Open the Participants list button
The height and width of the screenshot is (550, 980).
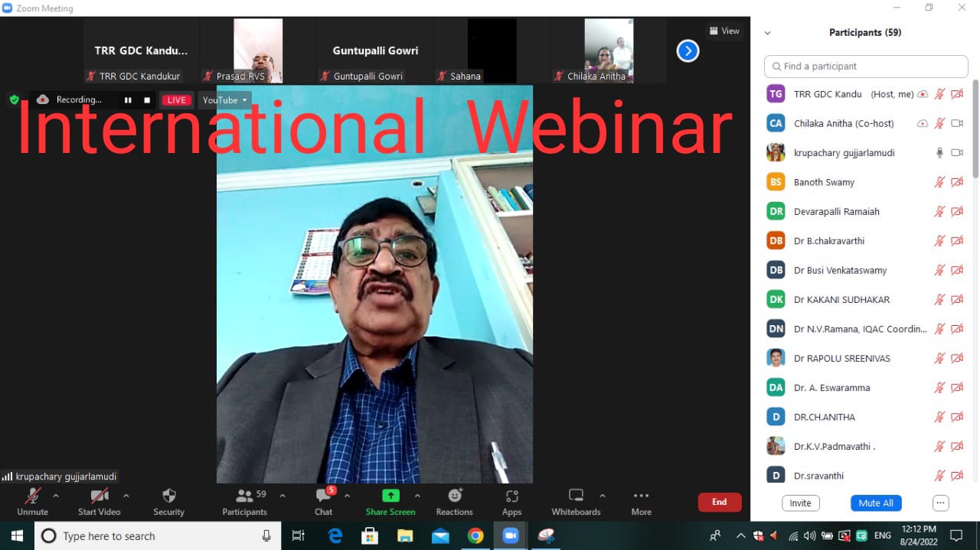click(x=245, y=496)
